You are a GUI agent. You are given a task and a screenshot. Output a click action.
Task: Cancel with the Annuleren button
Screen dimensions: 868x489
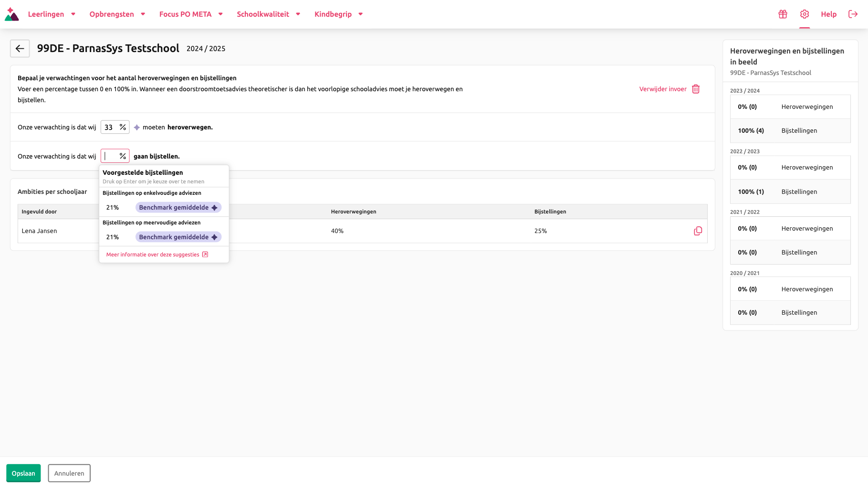[x=69, y=473]
